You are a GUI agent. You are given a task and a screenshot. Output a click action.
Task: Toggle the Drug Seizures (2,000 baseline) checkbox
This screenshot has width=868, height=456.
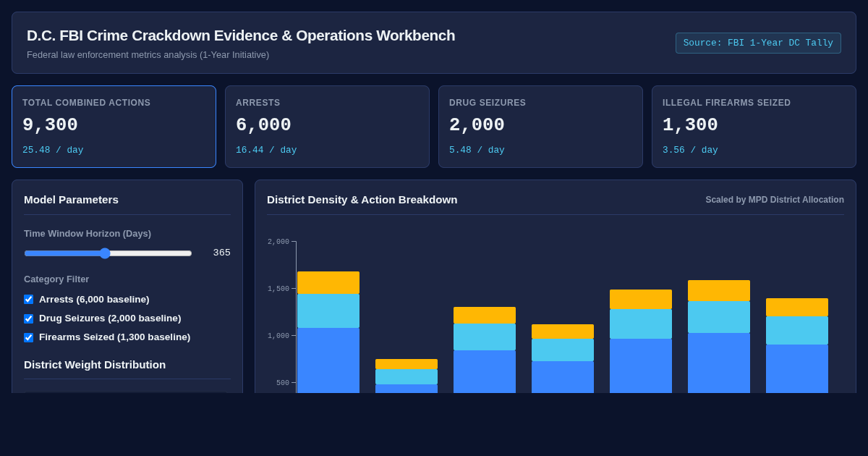pyautogui.click(x=28, y=318)
